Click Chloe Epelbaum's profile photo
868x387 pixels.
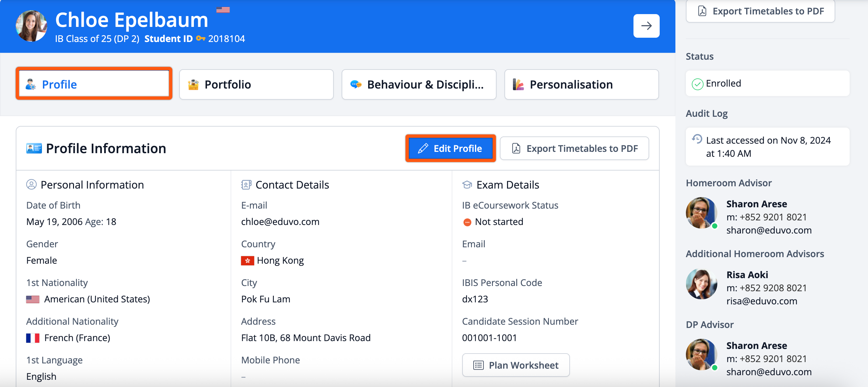(31, 26)
